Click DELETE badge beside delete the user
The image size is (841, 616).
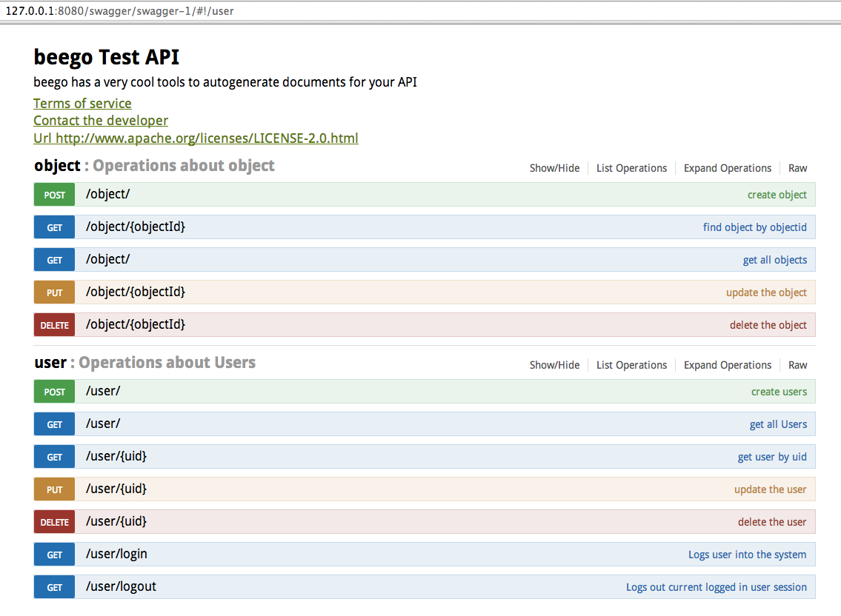pyautogui.click(x=54, y=522)
